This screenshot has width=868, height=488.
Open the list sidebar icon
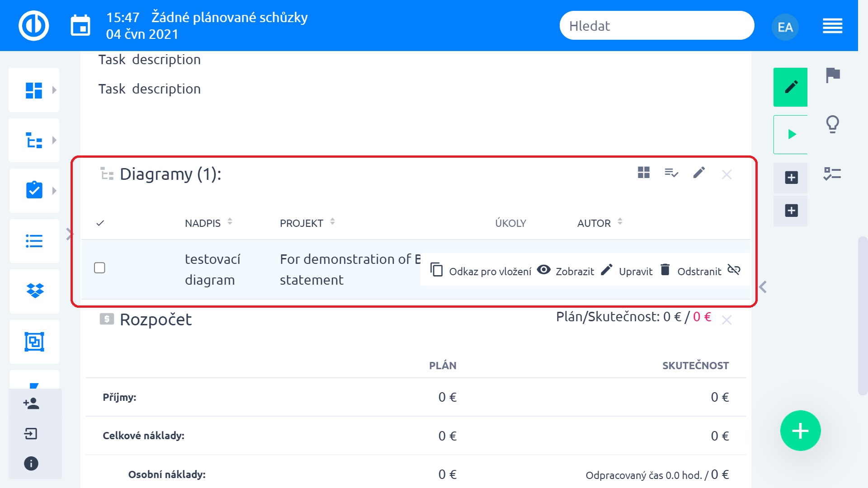(x=34, y=241)
